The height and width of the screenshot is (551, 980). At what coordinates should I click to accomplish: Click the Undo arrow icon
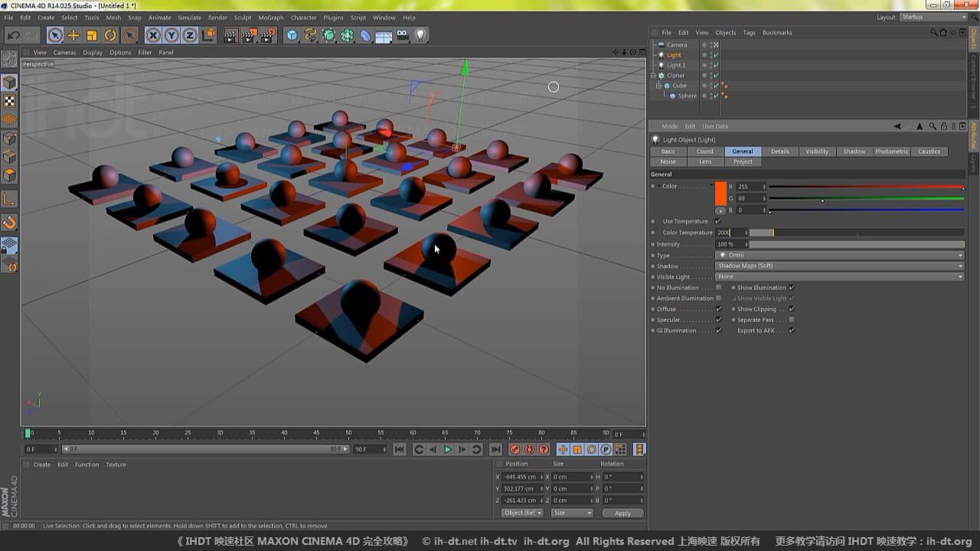pyautogui.click(x=13, y=35)
